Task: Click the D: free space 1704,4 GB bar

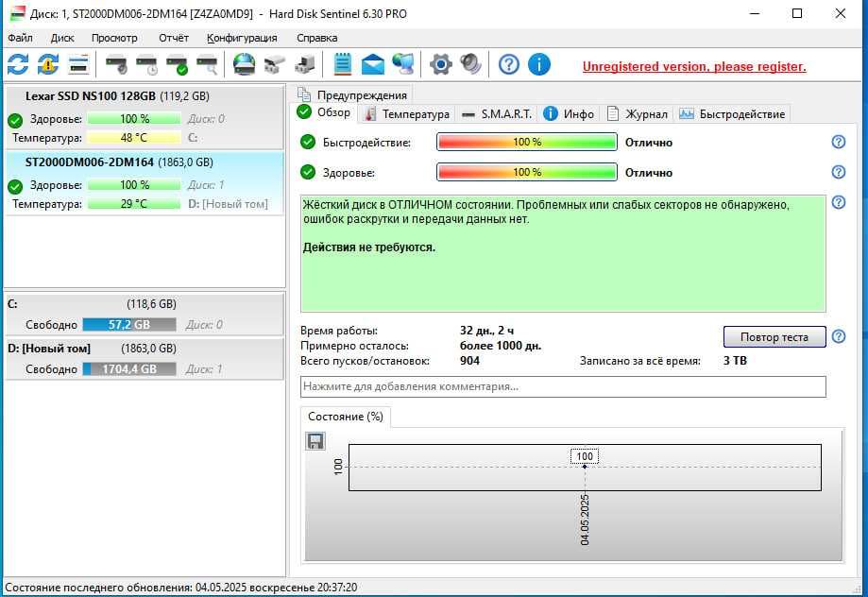Action: pyautogui.click(x=129, y=368)
